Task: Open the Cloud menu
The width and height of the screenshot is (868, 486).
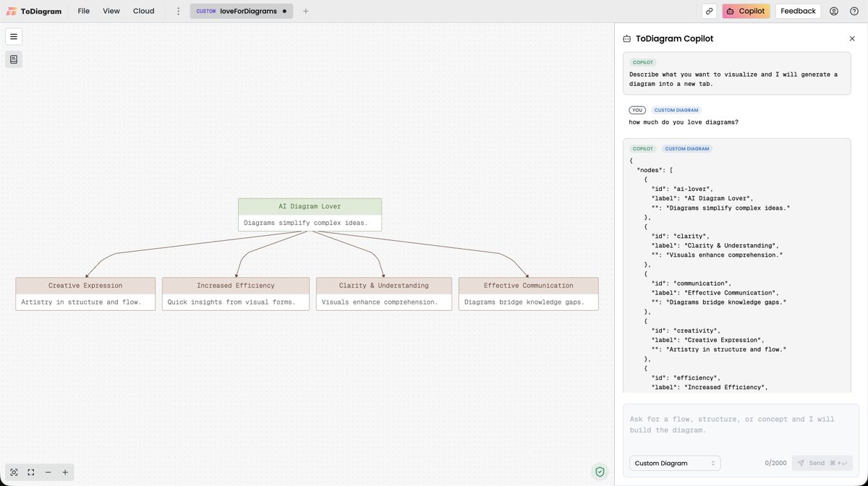Action: (143, 11)
